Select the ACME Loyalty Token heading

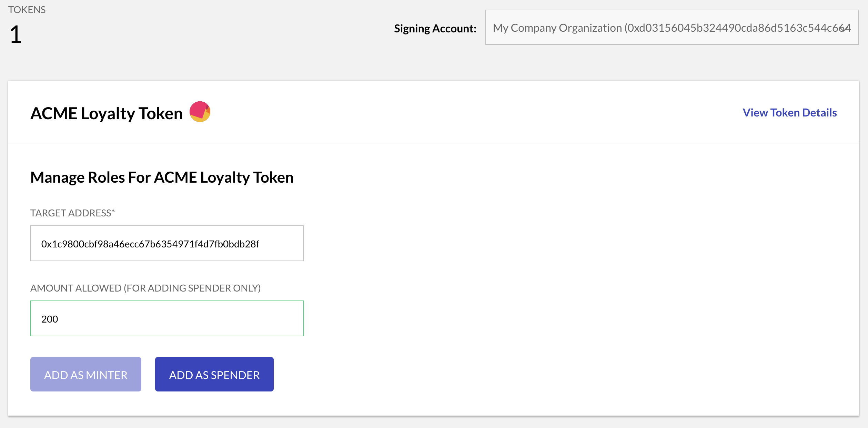click(107, 113)
